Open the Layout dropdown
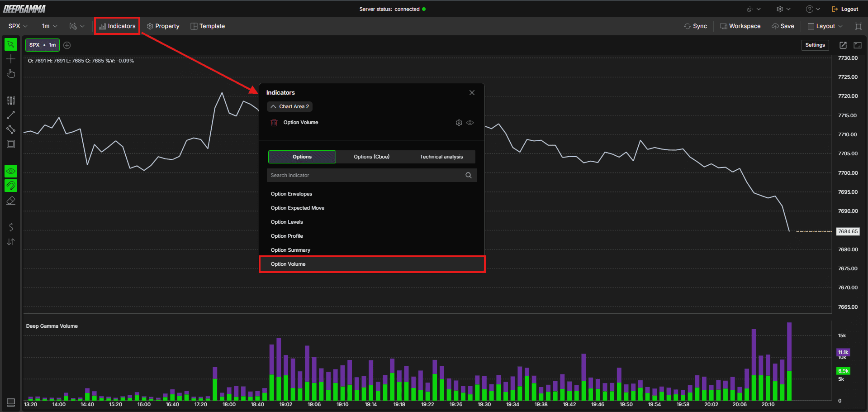The image size is (868, 412). click(825, 26)
